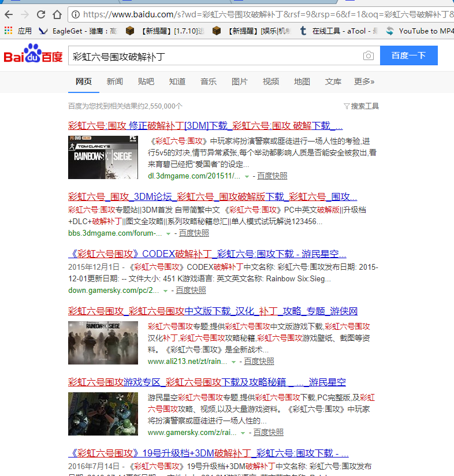Select the 网页 tab
Image resolution: width=454 pixels, height=476 pixels.
click(83, 81)
